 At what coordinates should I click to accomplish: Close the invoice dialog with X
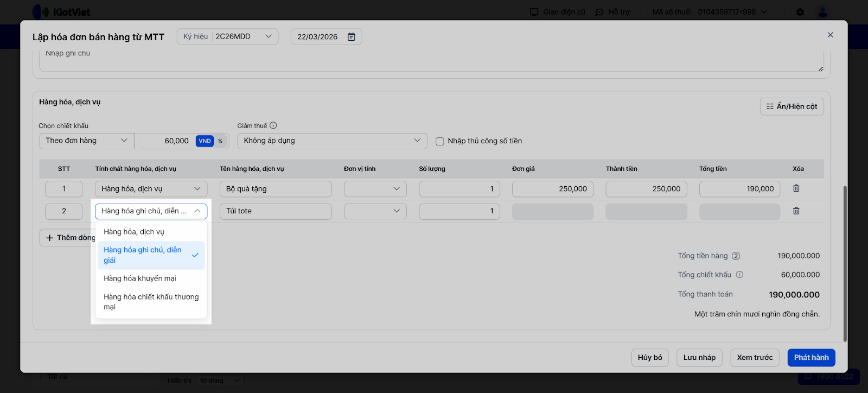click(x=830, y=35)
